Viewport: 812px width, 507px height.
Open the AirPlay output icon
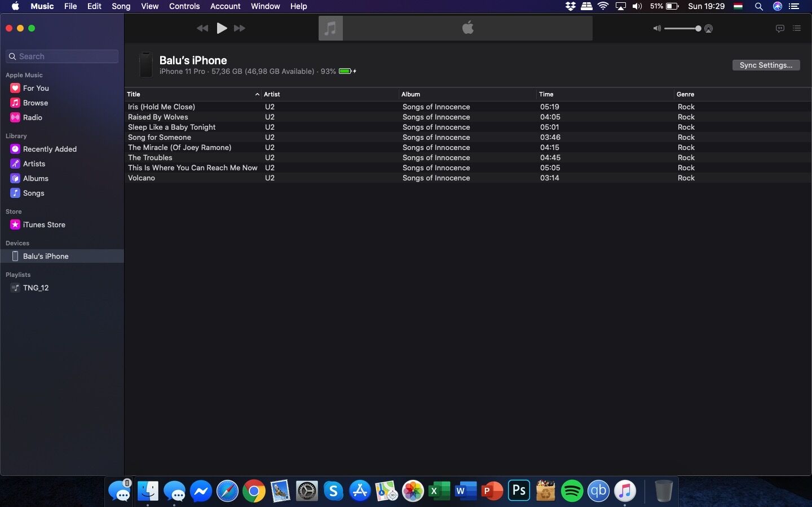[x=709, y=28]
